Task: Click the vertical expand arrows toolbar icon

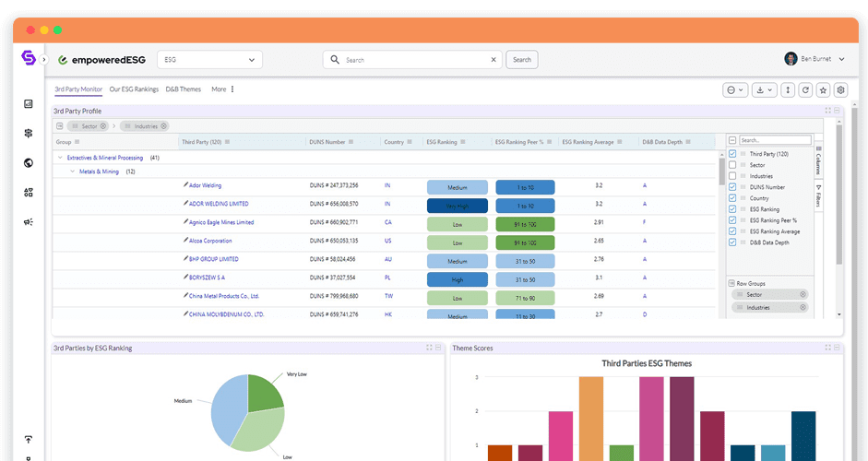Action: pyautogui.click(x=788, y=90)
